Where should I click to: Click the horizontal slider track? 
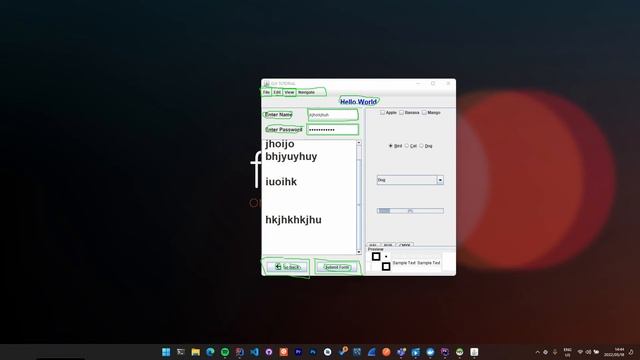tap(410, 211)
